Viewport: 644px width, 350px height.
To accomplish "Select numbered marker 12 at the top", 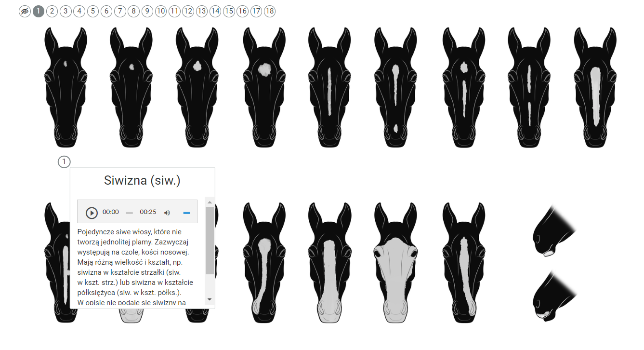I will [188, 11].
